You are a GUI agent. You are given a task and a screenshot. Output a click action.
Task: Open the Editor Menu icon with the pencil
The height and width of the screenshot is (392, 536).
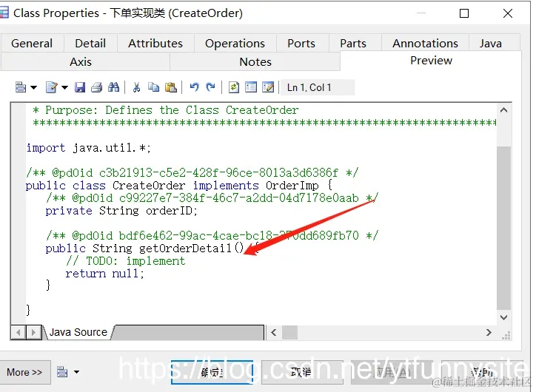(52, 87)
